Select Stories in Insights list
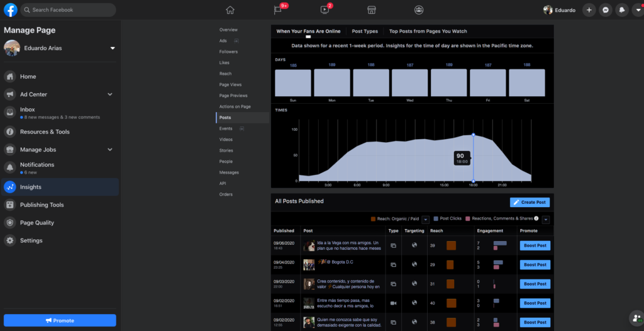Screen dimensions: 644x331 226,150
